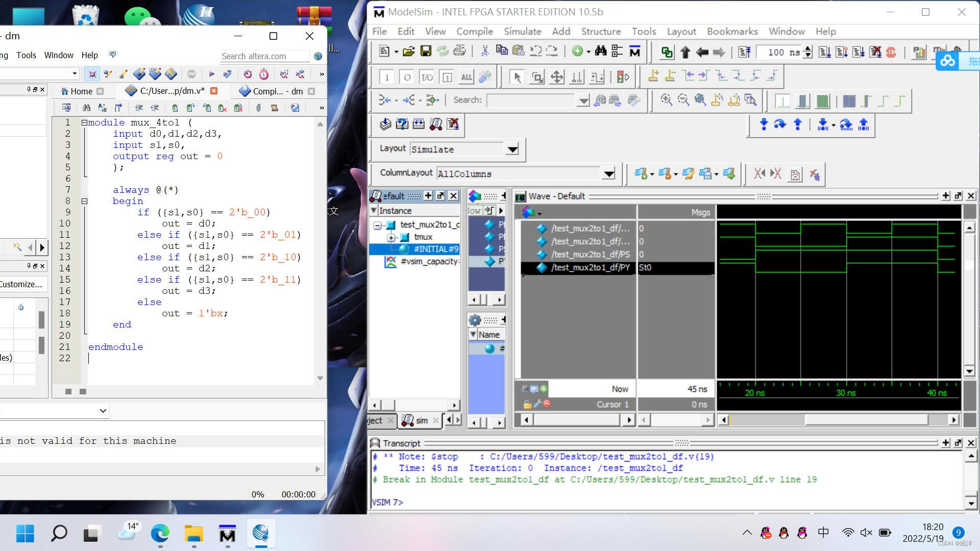Expand the tmux instance tree node

[391, 237]
